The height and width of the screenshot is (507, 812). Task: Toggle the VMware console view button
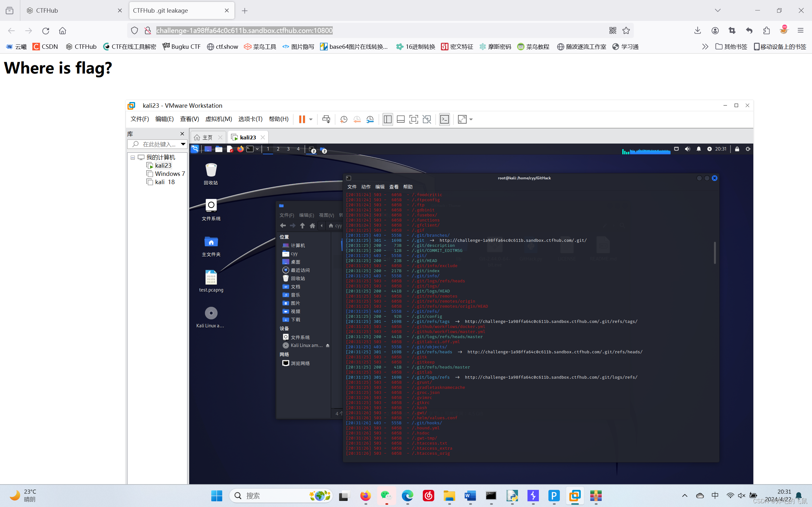click(445, 119)
